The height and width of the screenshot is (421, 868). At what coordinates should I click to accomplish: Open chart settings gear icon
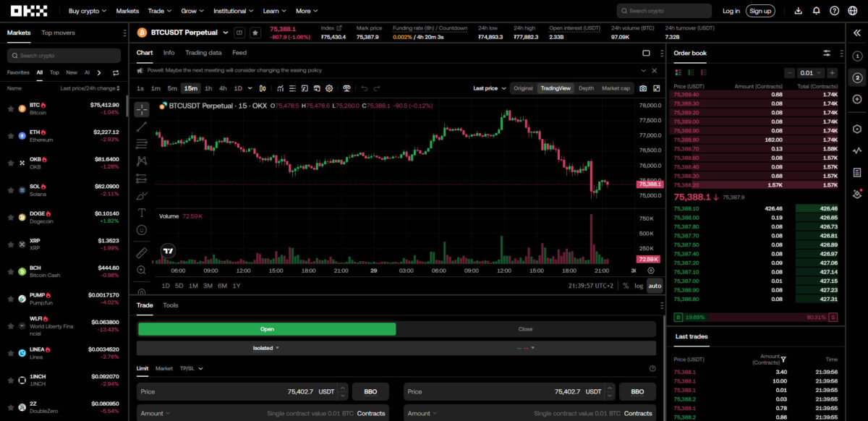coord(329,88)
